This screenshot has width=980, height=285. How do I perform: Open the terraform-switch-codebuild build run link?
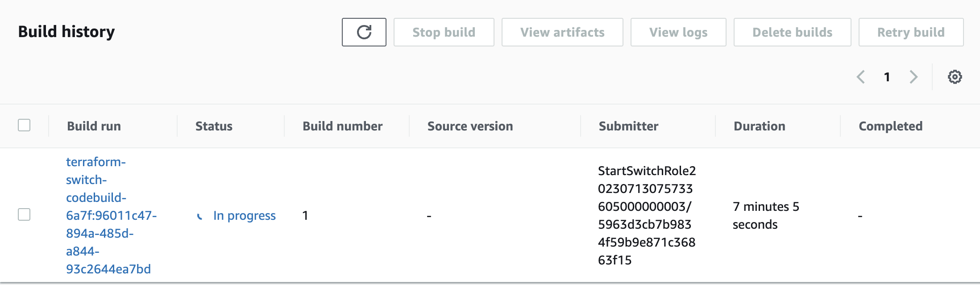111,215
